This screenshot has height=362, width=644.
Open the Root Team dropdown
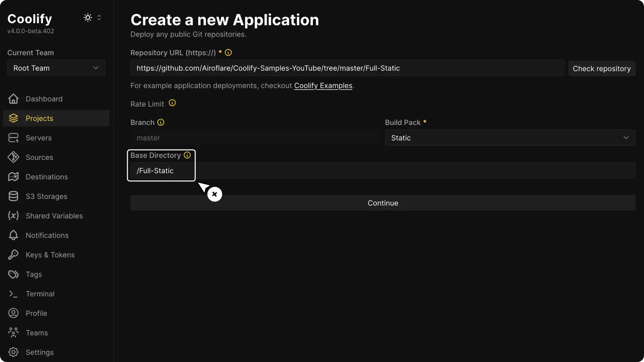pos(56,68)
